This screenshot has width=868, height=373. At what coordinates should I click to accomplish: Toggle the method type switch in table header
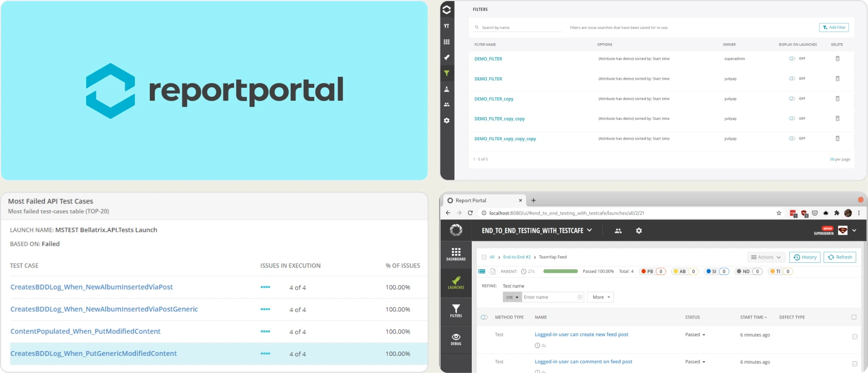point(484,317)
